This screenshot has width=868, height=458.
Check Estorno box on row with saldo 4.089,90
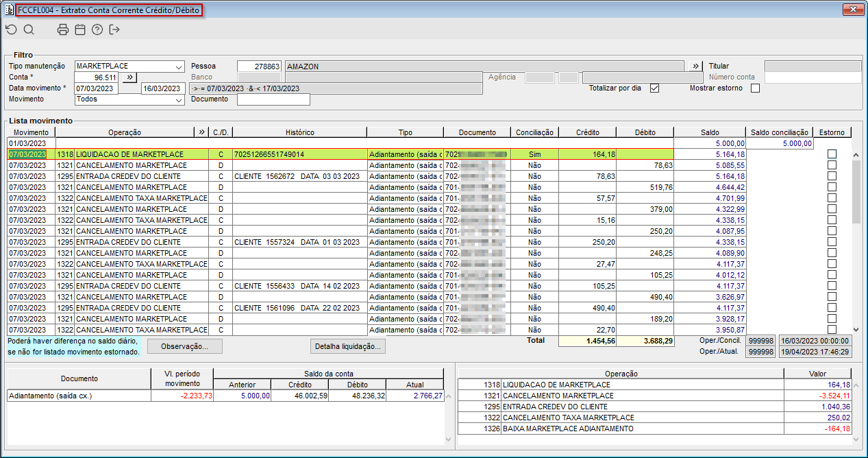coord(832,253)
